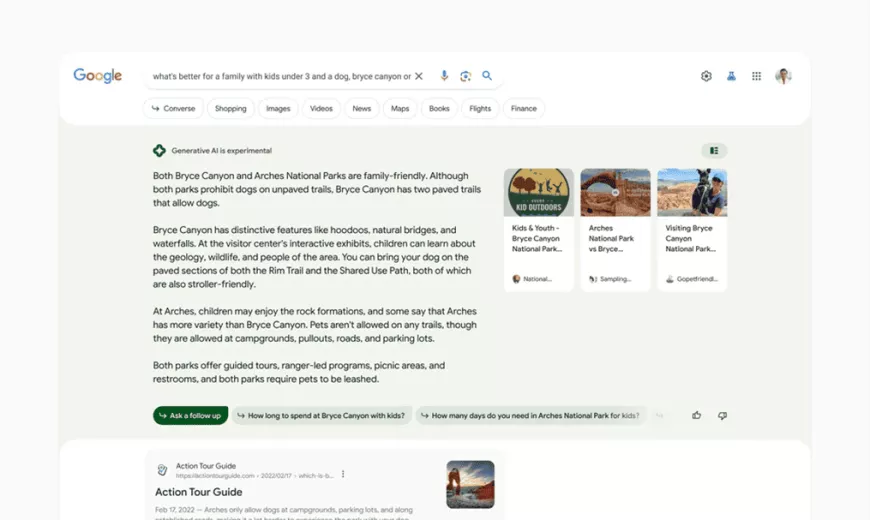Open Google Lens image search
This screenshot has width=870, height=520.
[466, 76]
